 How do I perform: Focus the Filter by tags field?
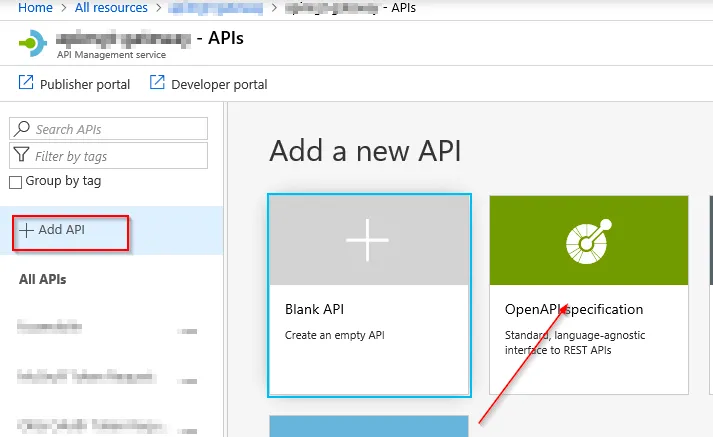tap(108, 156)
